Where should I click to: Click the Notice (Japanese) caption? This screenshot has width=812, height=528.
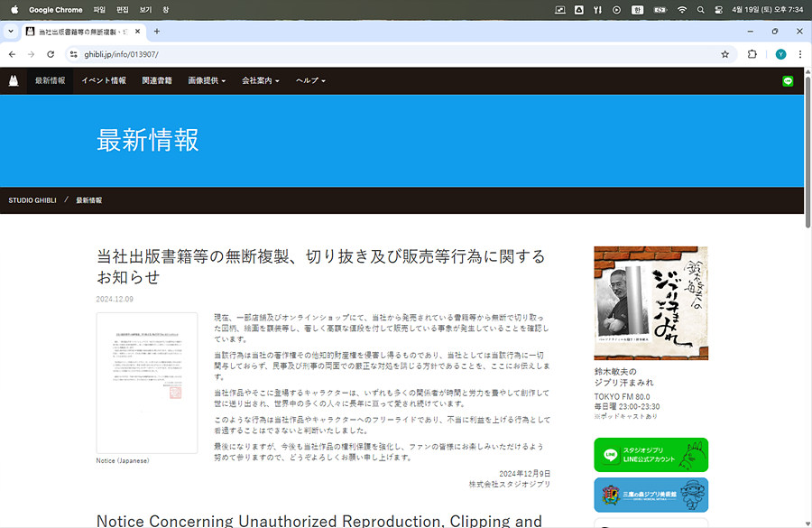point(123,460)
